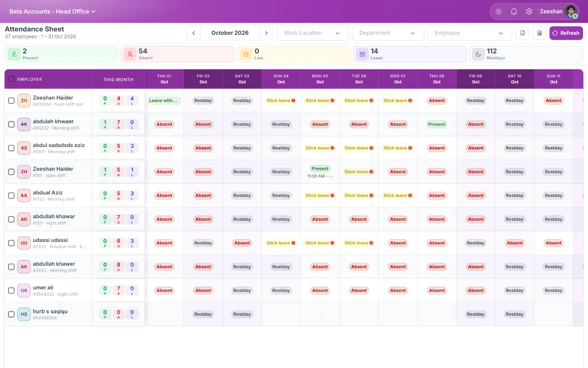Open the employee name 'umer ali'
The height and width of the screenshot is (368, 588).
[43, 288]
